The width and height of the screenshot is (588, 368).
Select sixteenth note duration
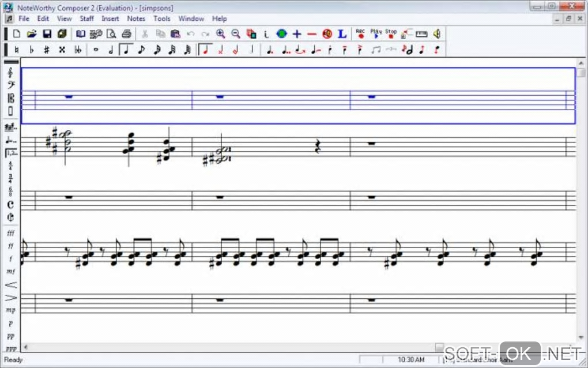click(157, 50)
